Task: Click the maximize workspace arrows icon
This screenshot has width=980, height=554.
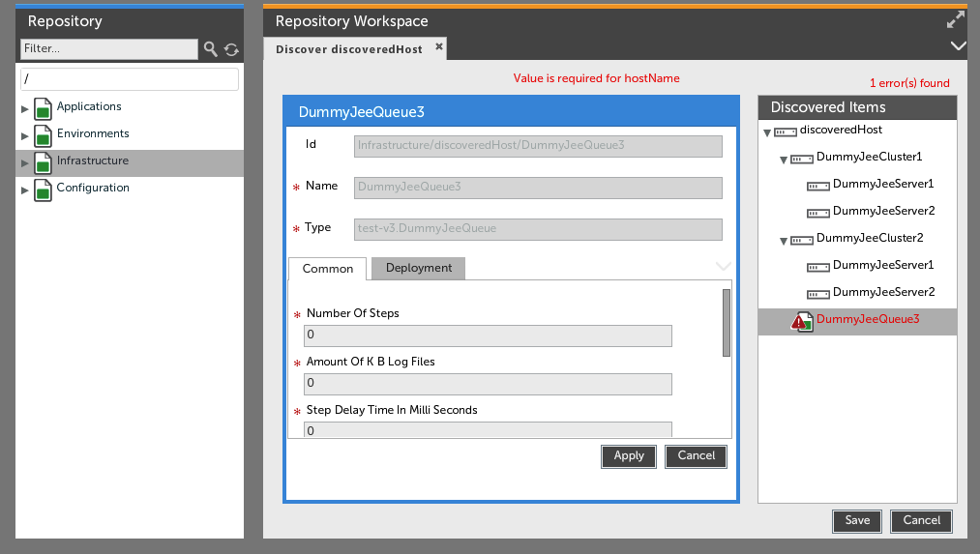Action: tap(956, 20)
